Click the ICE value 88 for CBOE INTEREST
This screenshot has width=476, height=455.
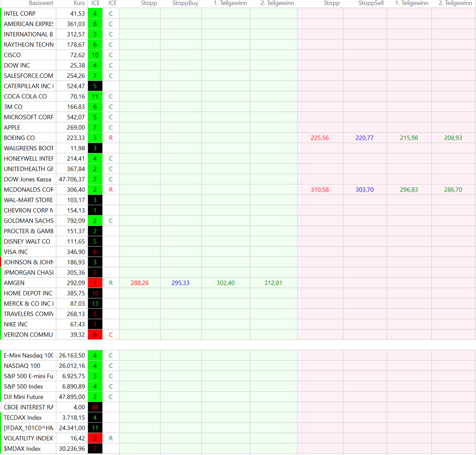pyautogui.click(x=95, y=407)
